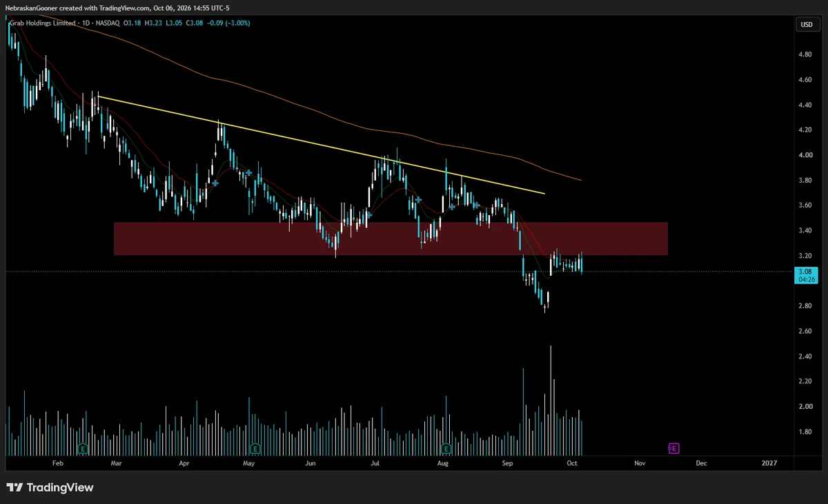The width and height of the screenshot is (828, 504).
Task: Select the dark red support zone rectangle
Action: coord(391,239)
